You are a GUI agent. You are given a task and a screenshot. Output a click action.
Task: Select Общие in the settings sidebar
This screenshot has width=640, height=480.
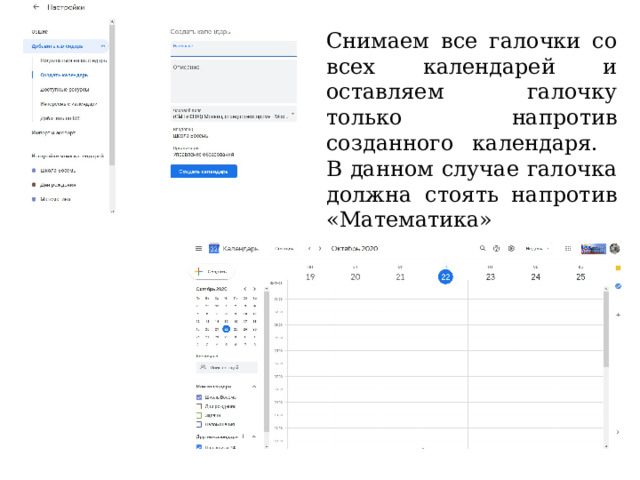click(40, 31)
